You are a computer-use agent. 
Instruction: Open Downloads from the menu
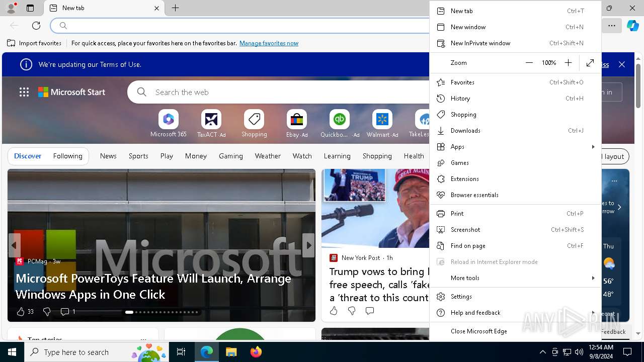pos(515,131)
